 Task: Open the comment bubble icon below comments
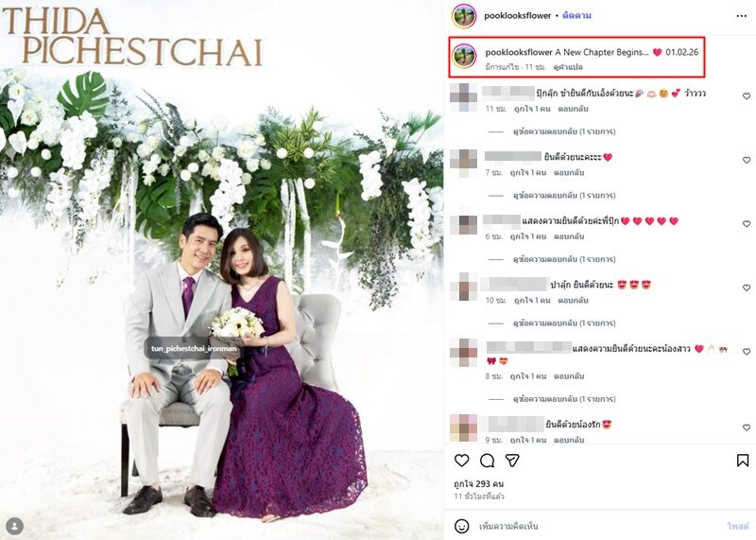[x=487, y=461]
